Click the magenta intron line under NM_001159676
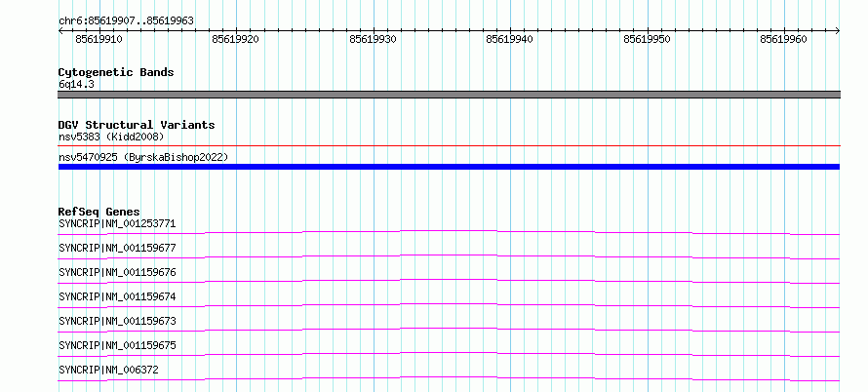The image size is (868, 392). click(449, 280)
